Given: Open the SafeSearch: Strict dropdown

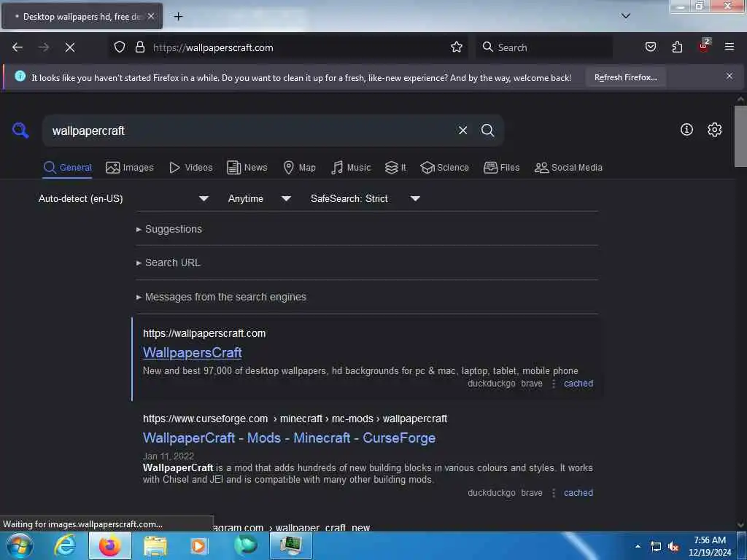Looking at the screenshot, I should [365, 198].
